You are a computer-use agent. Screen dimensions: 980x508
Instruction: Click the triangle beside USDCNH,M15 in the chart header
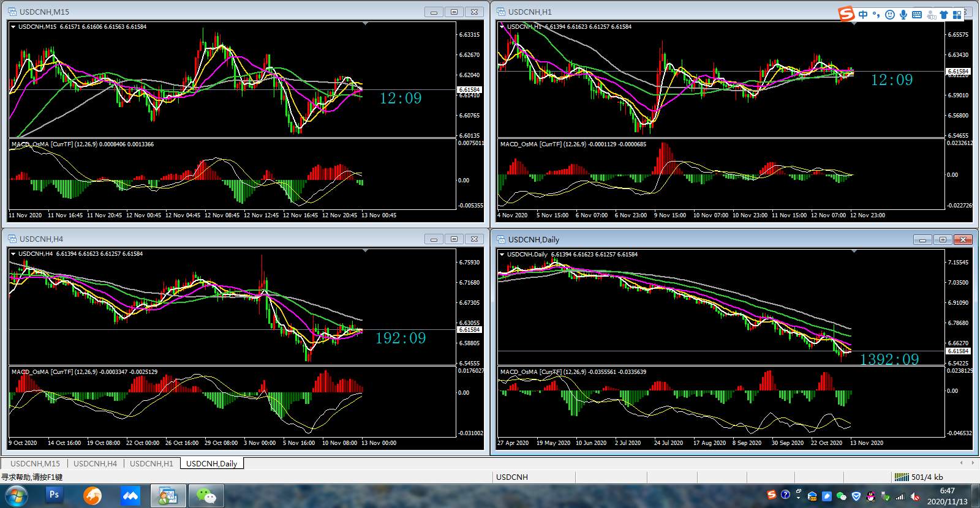(13, 26)
